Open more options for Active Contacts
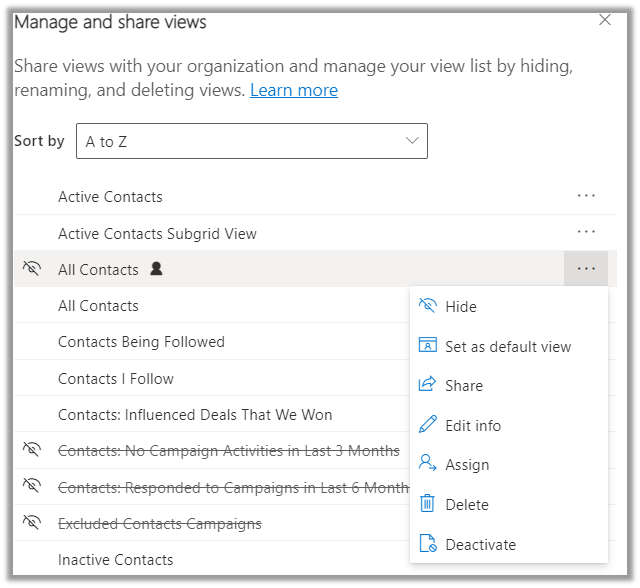This screenshot has height=588, width=640. tap(586, 196)
